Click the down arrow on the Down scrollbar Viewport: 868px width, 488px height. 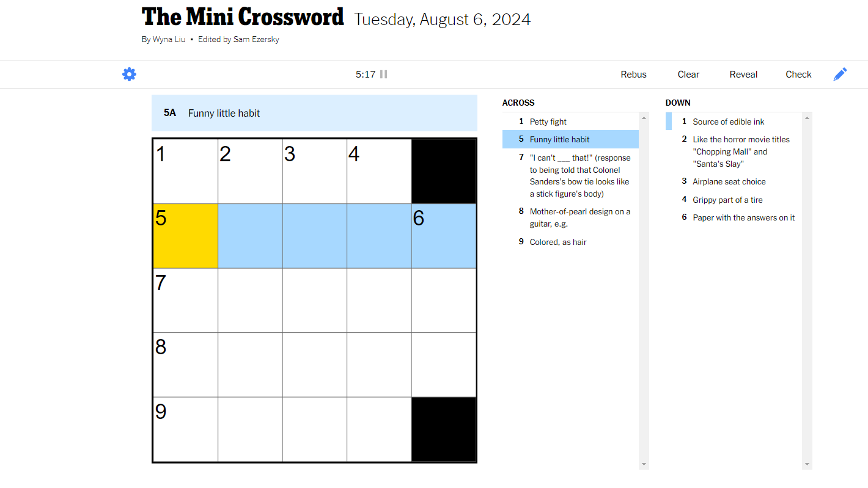pyautogui.click(x=808, y=463)
